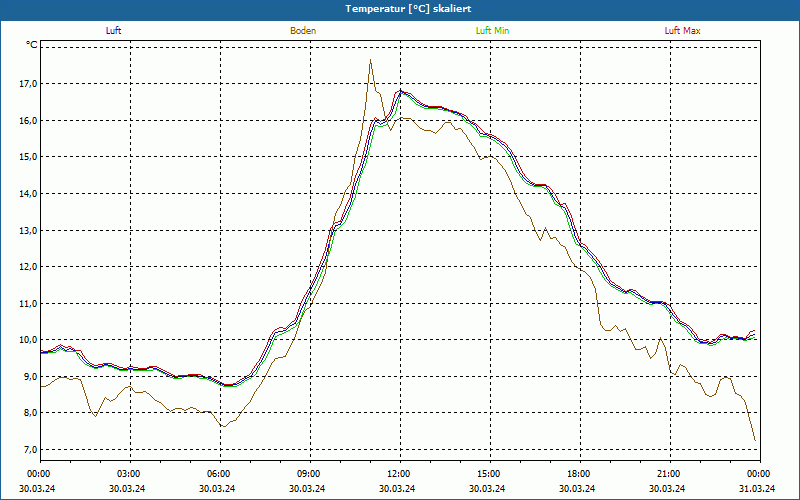The width and height of the screenshot is (800, 500).
Task: Click the 'Boden' legend label
Action: tap(303, 31)
